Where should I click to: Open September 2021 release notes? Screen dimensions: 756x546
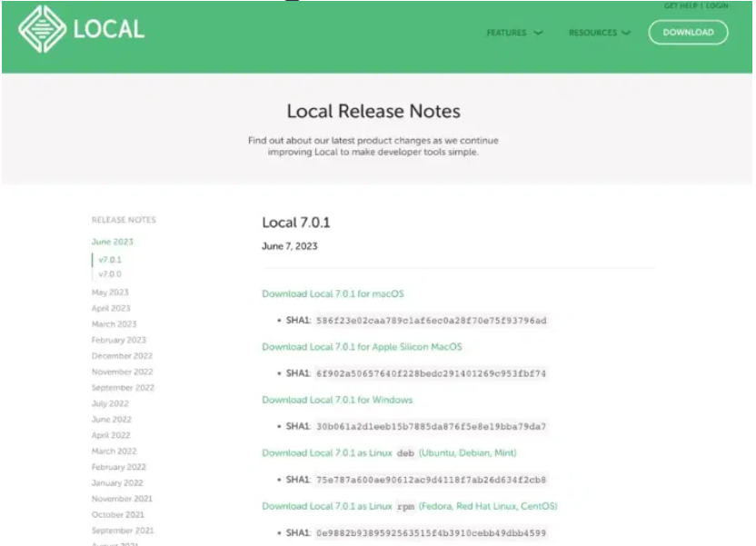pos(123,531)
